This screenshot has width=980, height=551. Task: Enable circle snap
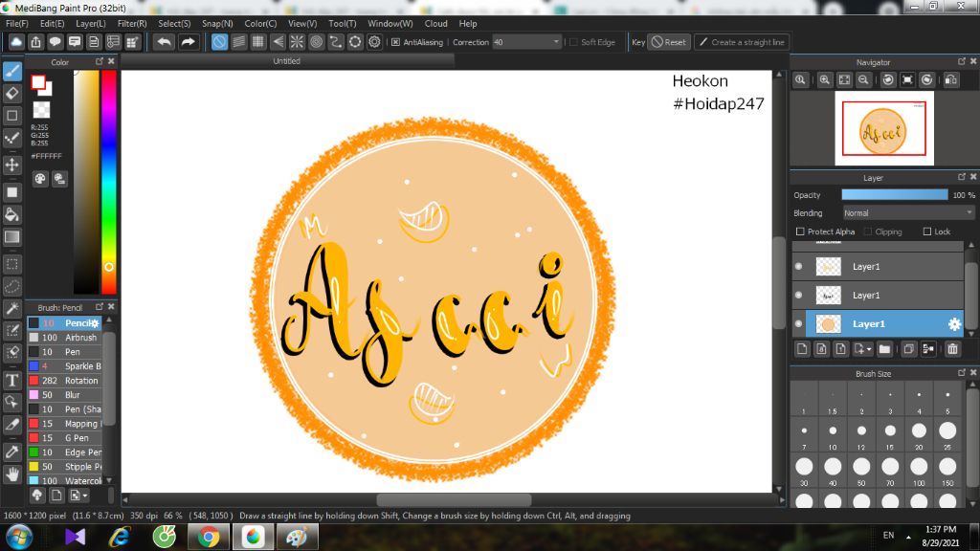[316, 42]
